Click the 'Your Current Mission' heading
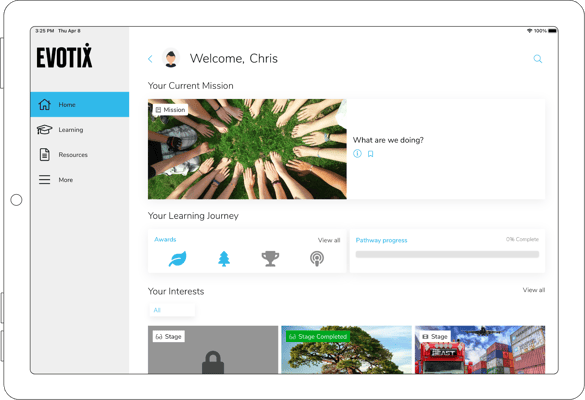 pyautogui.click(x=191, y=86)
